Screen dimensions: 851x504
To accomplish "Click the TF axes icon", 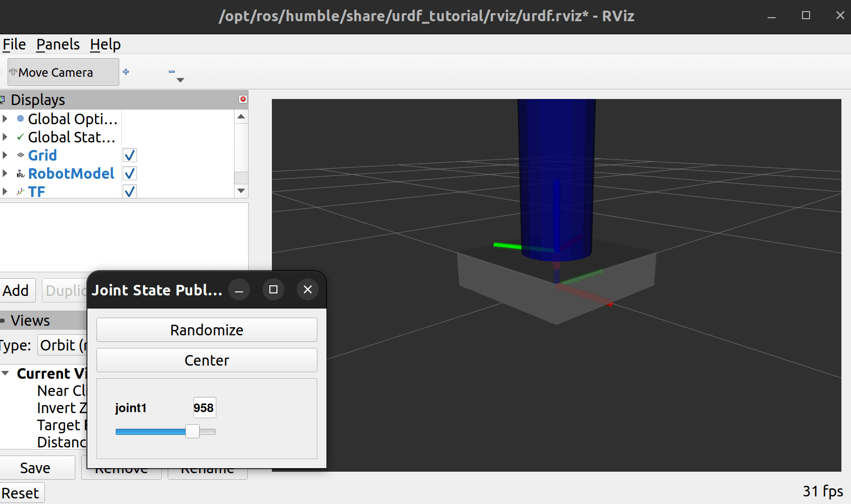I will point(21,192).
